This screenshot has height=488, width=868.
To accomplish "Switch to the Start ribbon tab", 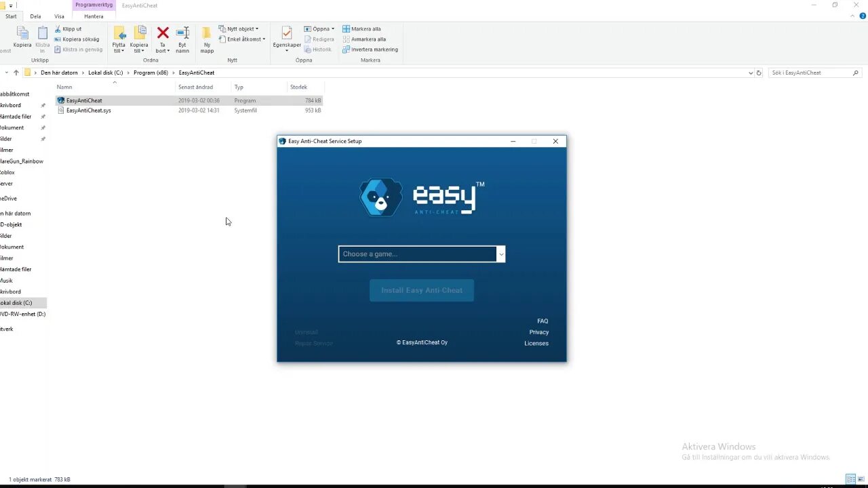I will pyautogui.click(x=12, y=16).
